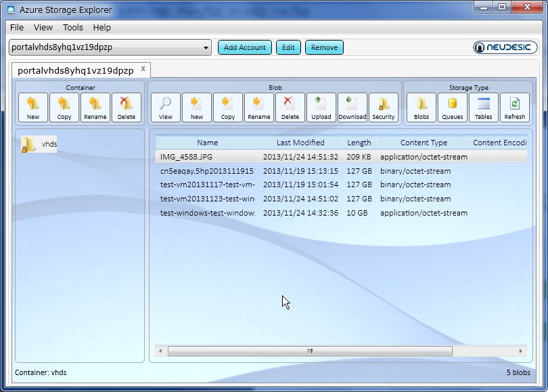Click the Add Account button
The width and height of the screenshot is (548, 392).
click(245, 47)
